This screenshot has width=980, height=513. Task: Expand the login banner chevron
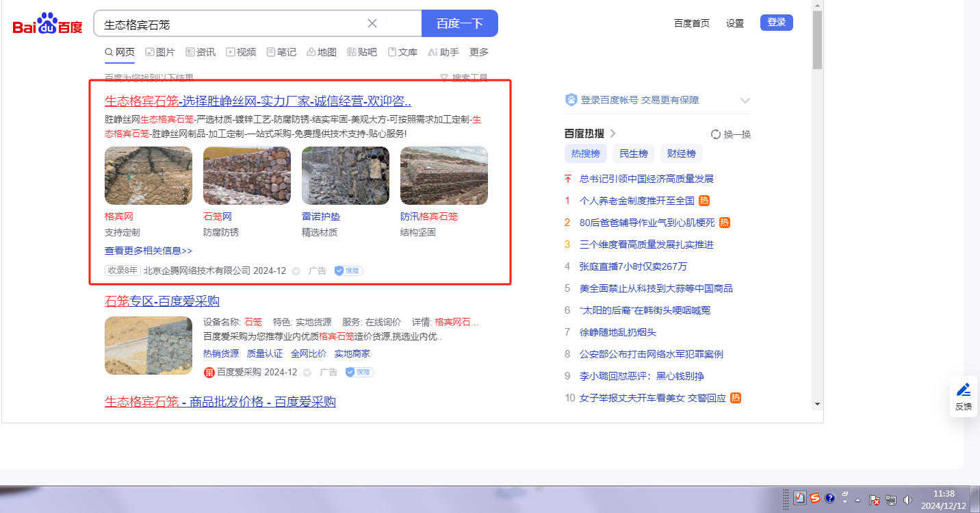745,101
